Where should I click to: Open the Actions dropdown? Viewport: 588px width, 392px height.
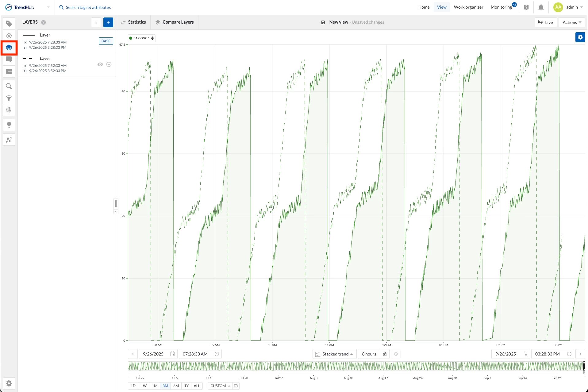[x=572, y=22]
